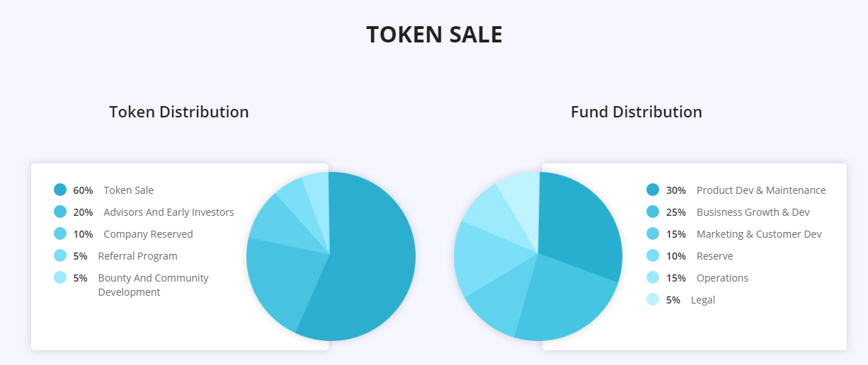868x365 pixels.
Task: Click the Token Distribution heading
Action: click(x=179, y=112)
